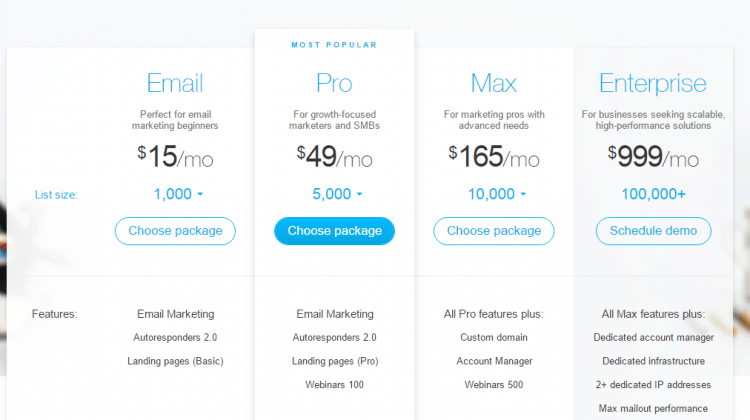Click Dedicated account manager feature
This screenshot has height=420, width=750.
(x=653, y=338)
